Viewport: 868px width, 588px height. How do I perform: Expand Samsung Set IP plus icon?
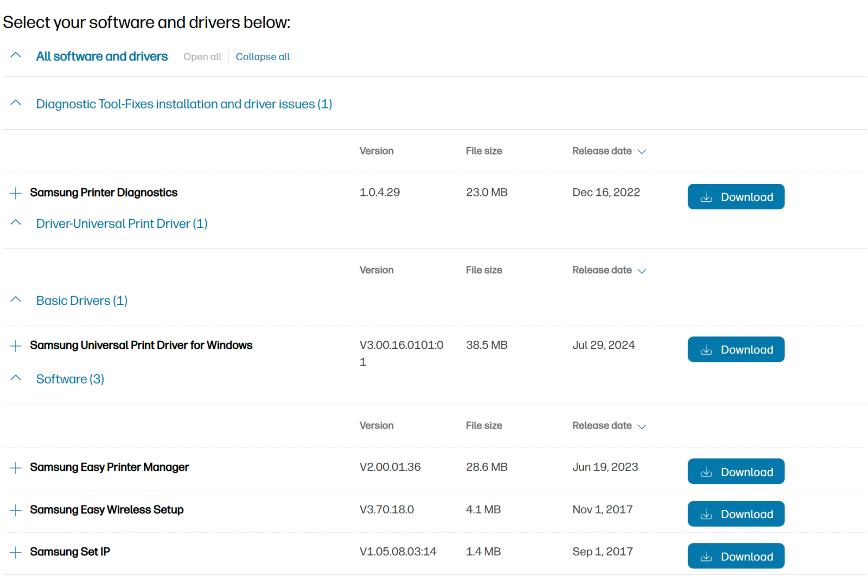point(16,553)
